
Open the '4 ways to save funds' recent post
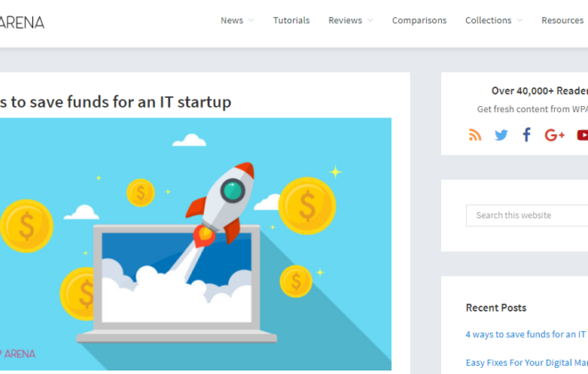coord(527,334)
